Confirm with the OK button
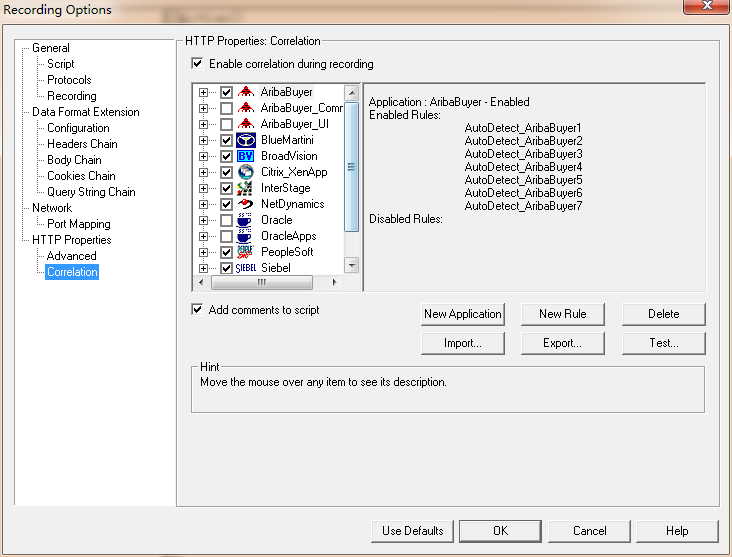 (x=500, y=531)
